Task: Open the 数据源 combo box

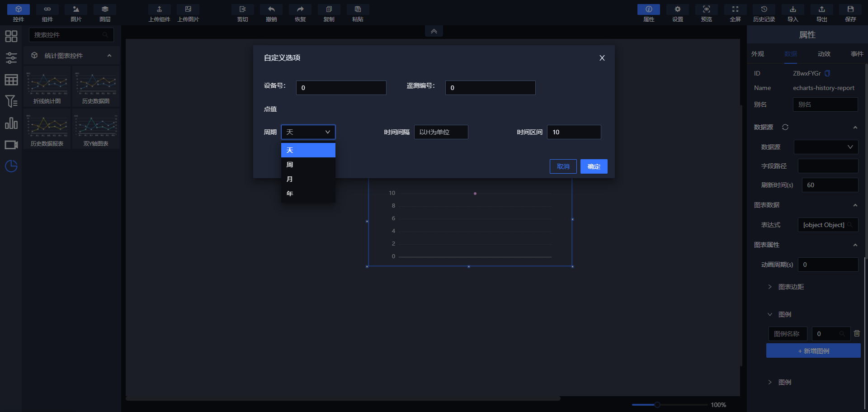Action: (x=826, y=147)
